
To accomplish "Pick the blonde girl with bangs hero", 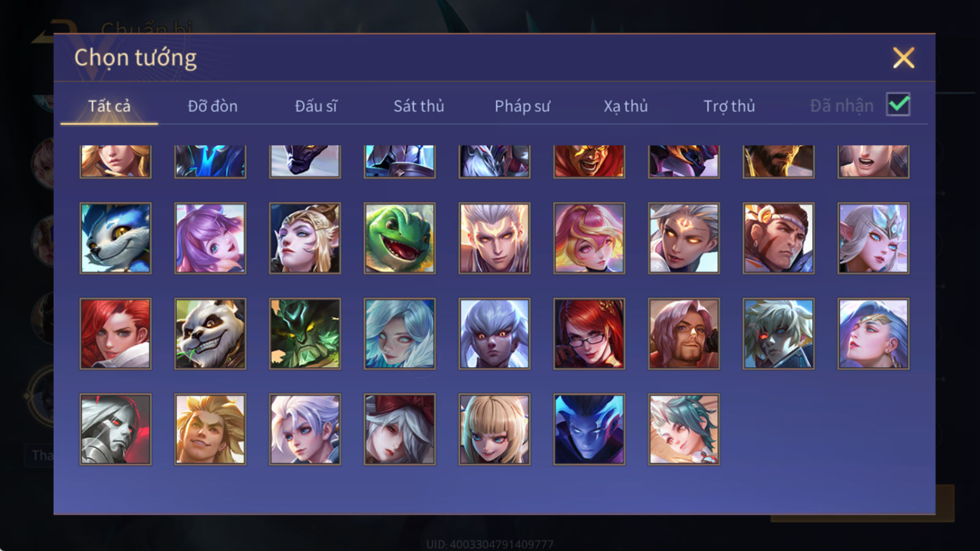I will [494, 429].
